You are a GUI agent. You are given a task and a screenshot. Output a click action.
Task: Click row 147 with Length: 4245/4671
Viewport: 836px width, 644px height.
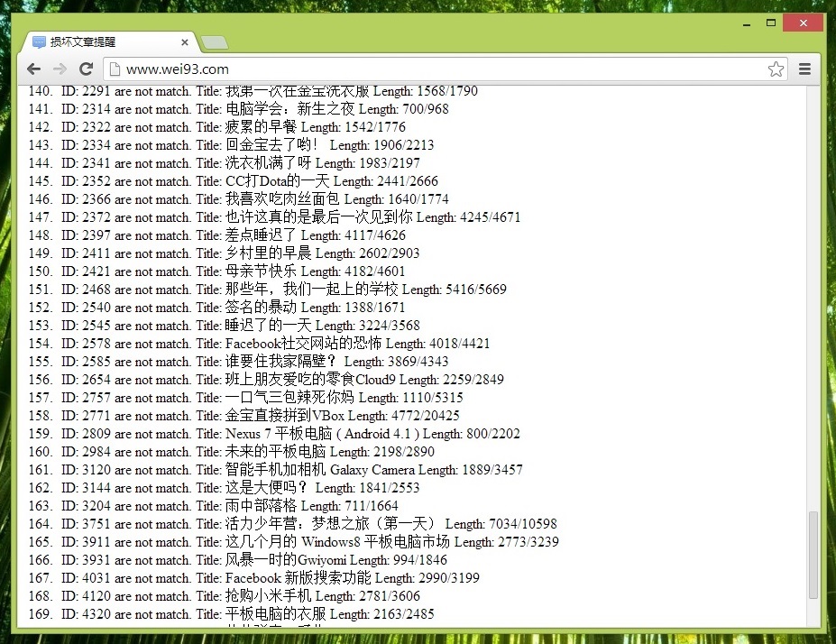tap(274, 217)
